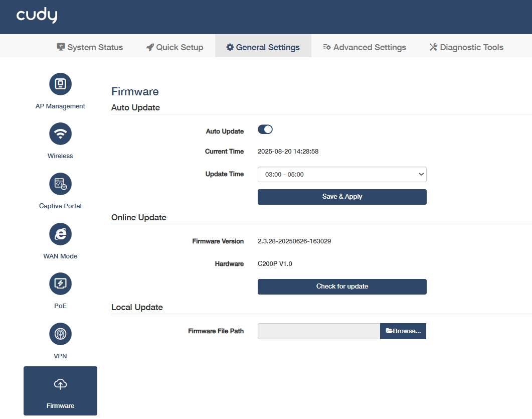Click the PoE label in sidebar

pyautogui.click(x=60, y=306)
